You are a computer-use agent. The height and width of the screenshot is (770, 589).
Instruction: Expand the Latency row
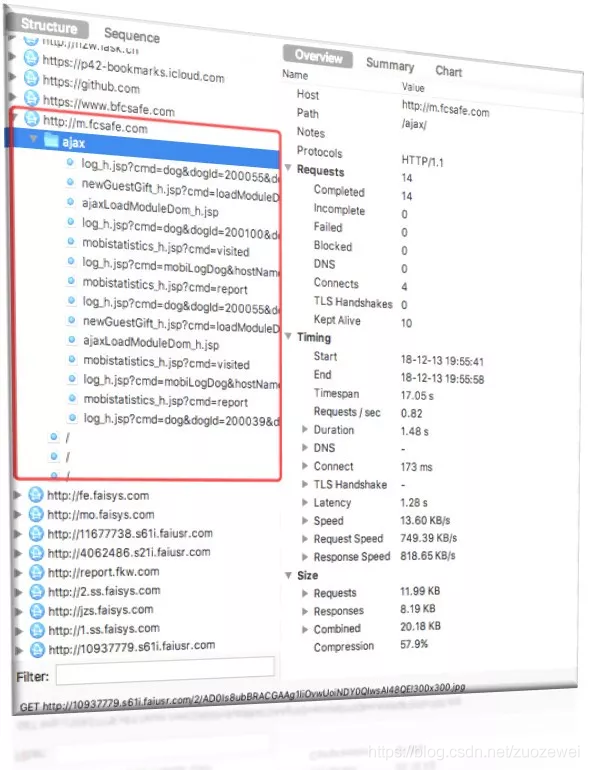click(305, 502)
